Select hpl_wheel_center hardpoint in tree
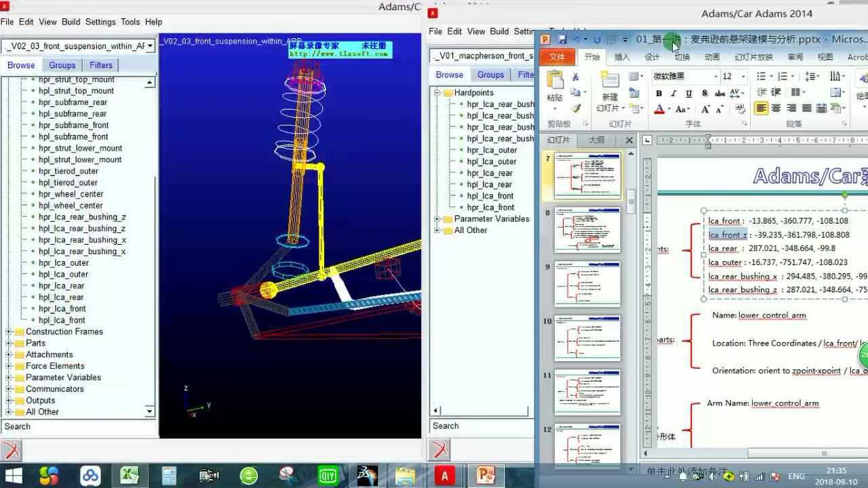868x488 pixels. [x=71, y=205]
